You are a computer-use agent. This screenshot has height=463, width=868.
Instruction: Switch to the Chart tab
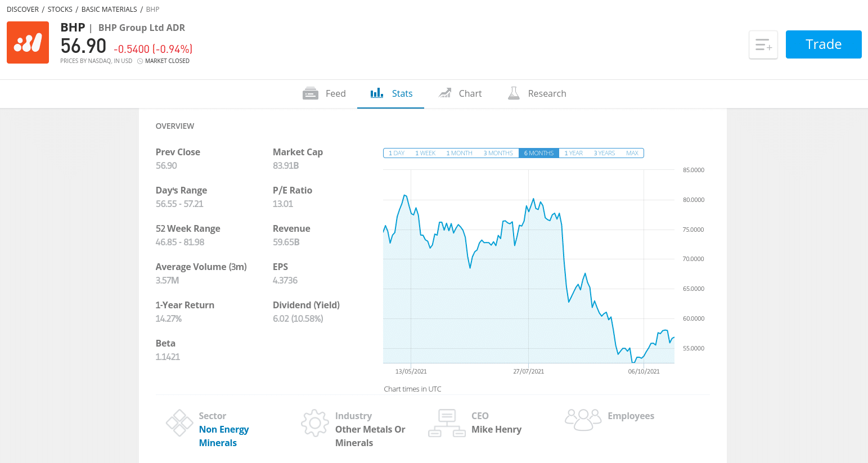(460, 93)
